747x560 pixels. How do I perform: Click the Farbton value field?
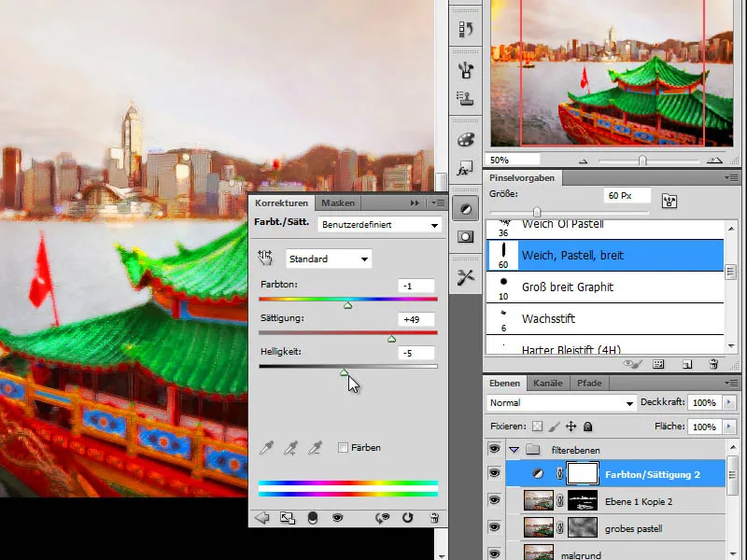[x=416, y=286]
